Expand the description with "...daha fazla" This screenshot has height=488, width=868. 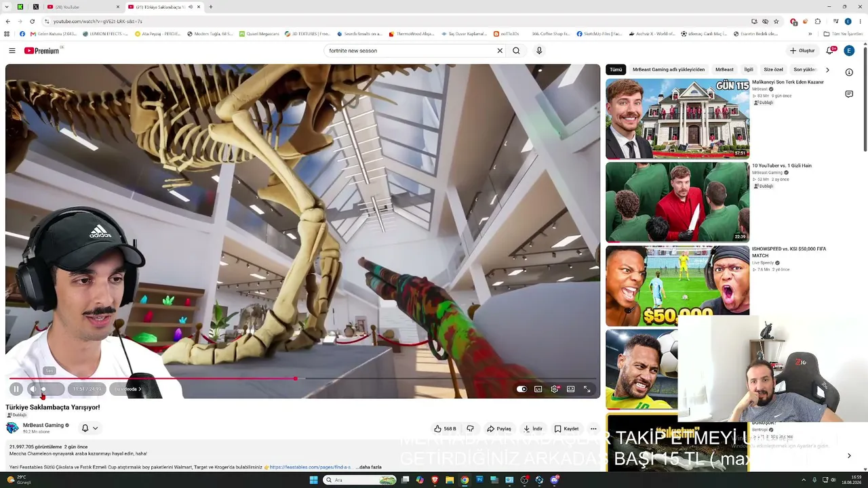(369, 467)
